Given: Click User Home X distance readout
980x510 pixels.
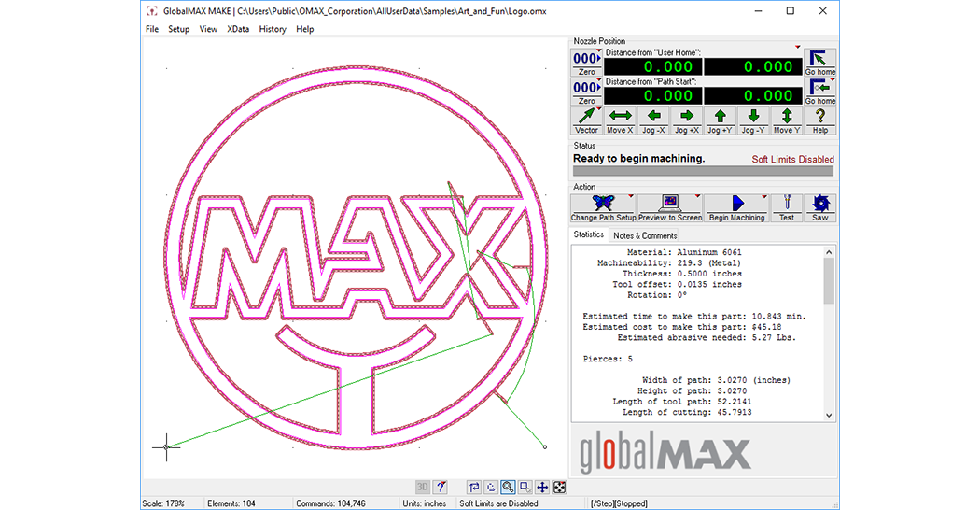Looking at the screenshot, I should point(653,67).
